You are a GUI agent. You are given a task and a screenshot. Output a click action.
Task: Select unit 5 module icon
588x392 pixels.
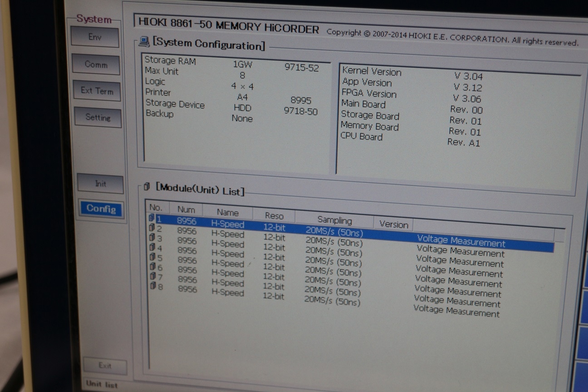click(153, 257)
